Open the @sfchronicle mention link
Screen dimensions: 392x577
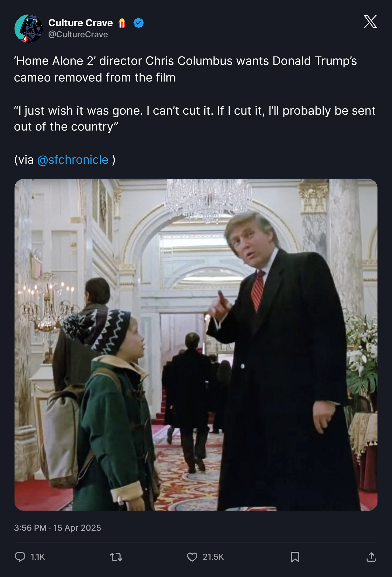click(x=73, y=160)
